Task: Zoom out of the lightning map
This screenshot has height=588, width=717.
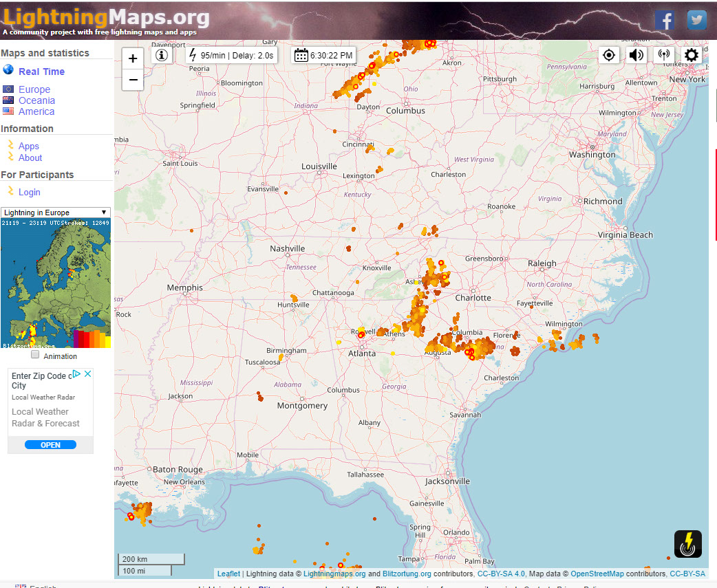Action: 133,80
